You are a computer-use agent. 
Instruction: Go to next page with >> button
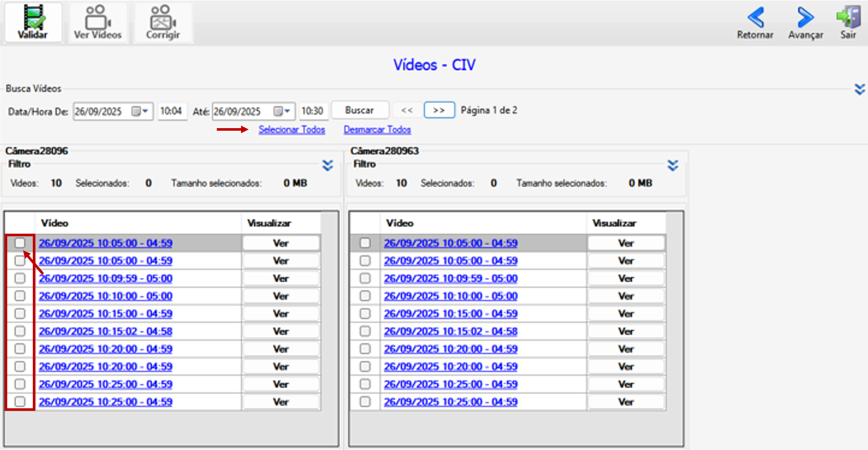tap(439, 110)
